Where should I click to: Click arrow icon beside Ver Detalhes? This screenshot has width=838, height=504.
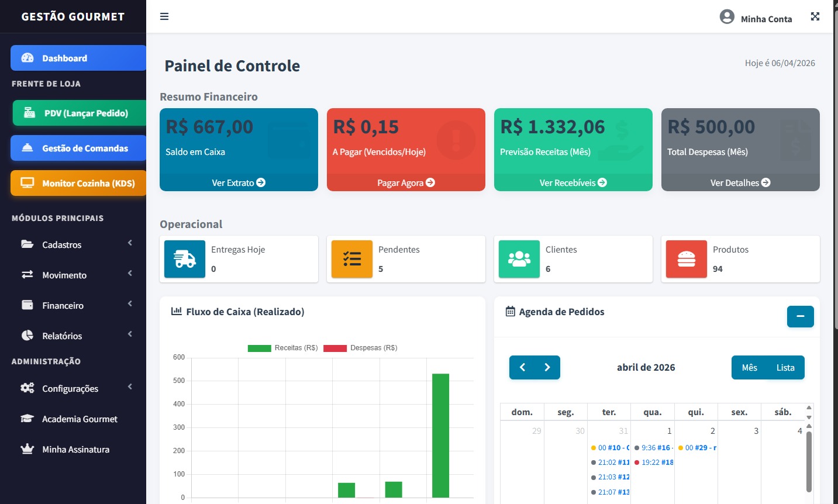(x=765, y=182)
